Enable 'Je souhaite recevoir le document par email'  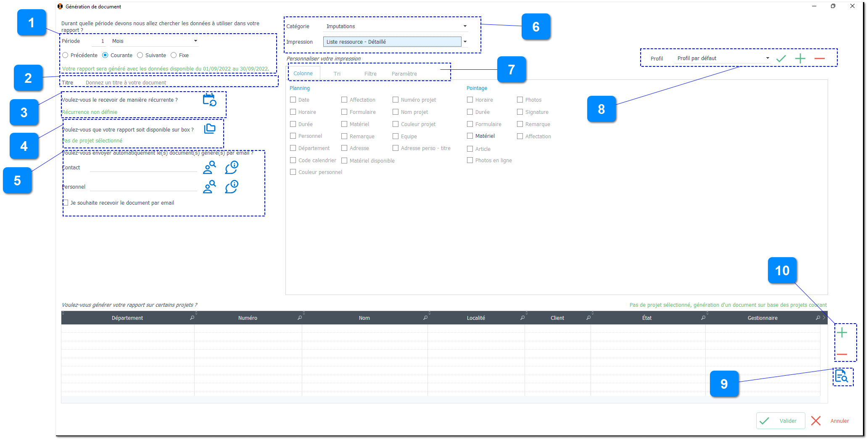click(66, 203)
